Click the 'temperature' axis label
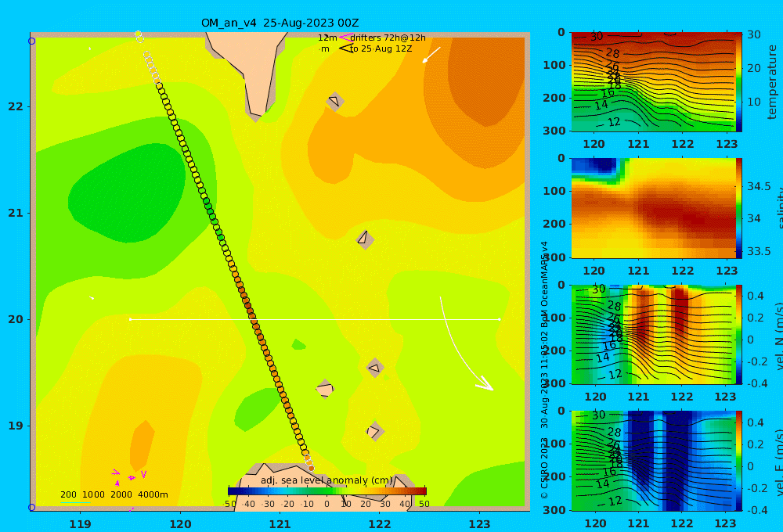Screen dimensions: 783x532 click(x=772, y=82)
